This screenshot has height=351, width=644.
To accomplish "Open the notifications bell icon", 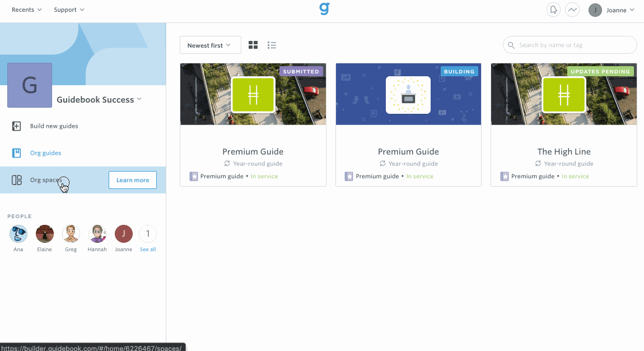I will coord(553,10).
